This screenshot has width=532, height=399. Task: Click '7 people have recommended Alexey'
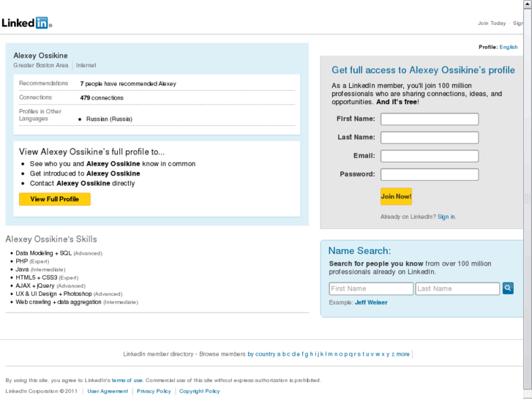pyautogui.click(x=128, y=83)
